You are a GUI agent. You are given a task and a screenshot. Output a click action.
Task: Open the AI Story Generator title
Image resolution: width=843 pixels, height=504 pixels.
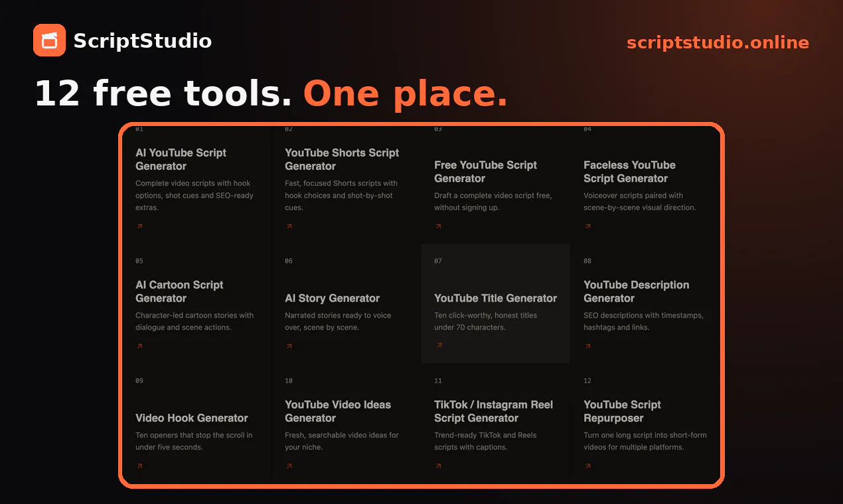click(332, 298)
